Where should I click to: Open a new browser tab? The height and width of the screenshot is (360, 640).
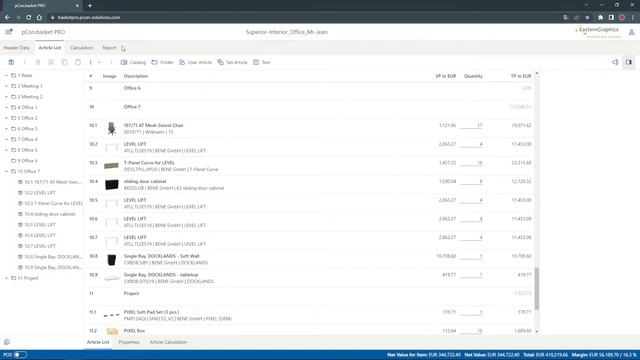point(90,6)
